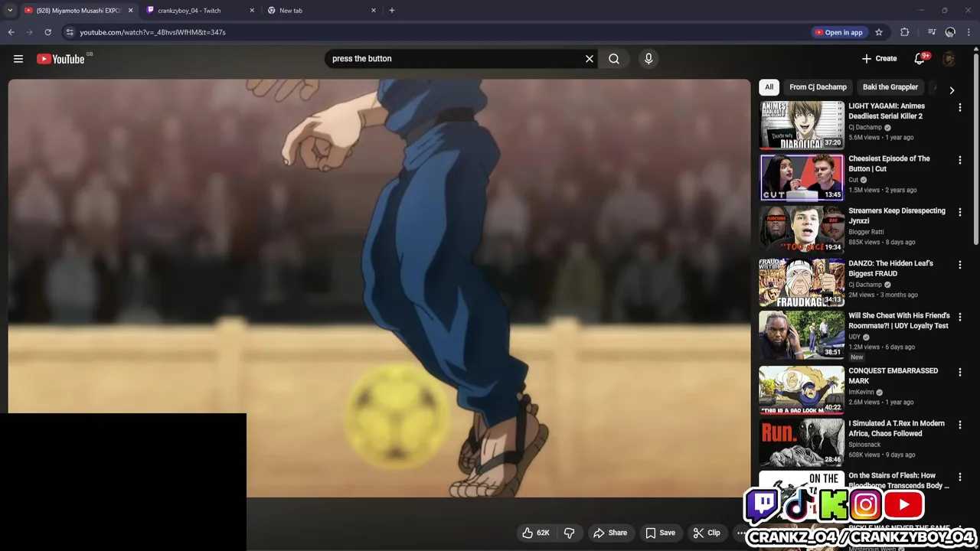Start voice search with microphone
980x551 pixels.
tap(648, 59)
